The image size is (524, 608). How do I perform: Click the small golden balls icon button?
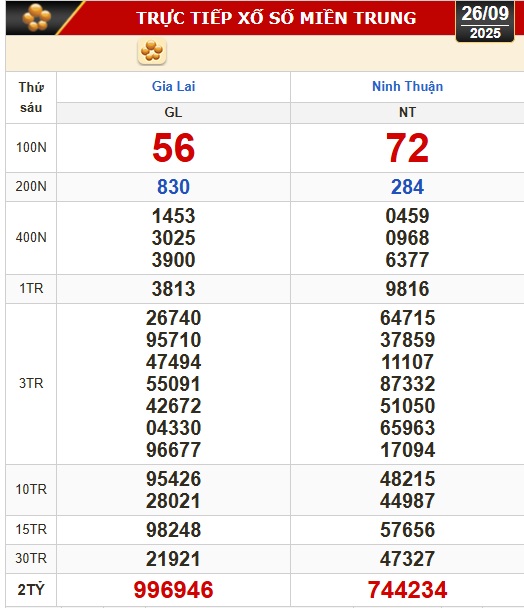(x=152, y=52)
